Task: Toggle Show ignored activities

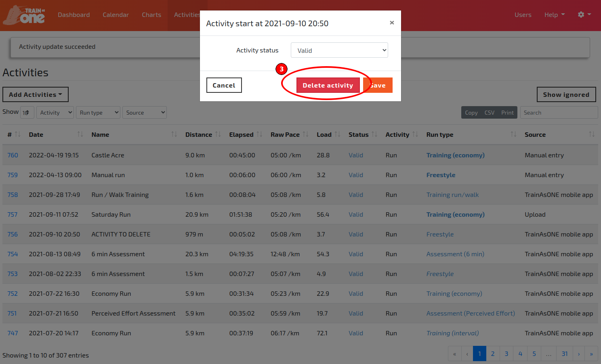Action: coord(566,94)
